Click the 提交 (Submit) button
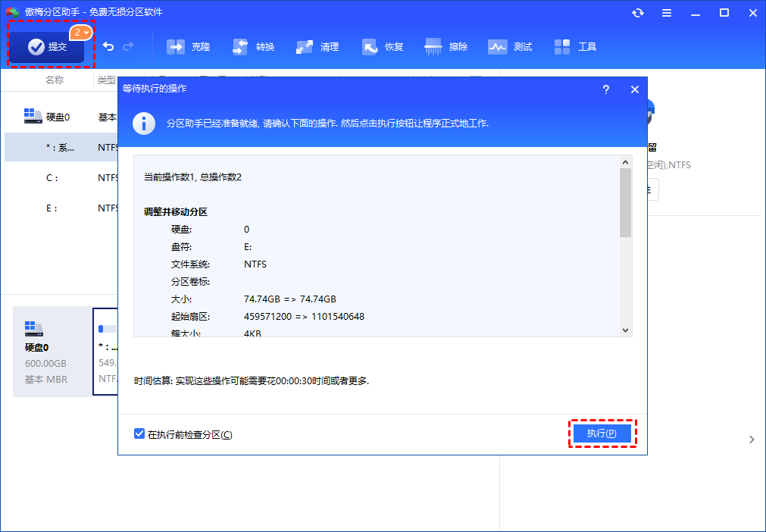The width and height of the screenshot is (766, 532). pyautogui.click(x=48, y=47)
